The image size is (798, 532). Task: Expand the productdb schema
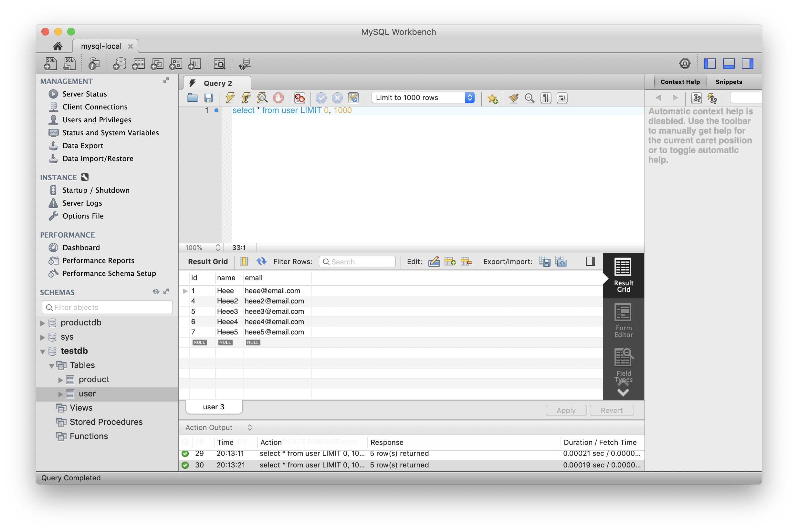point(43,323)
